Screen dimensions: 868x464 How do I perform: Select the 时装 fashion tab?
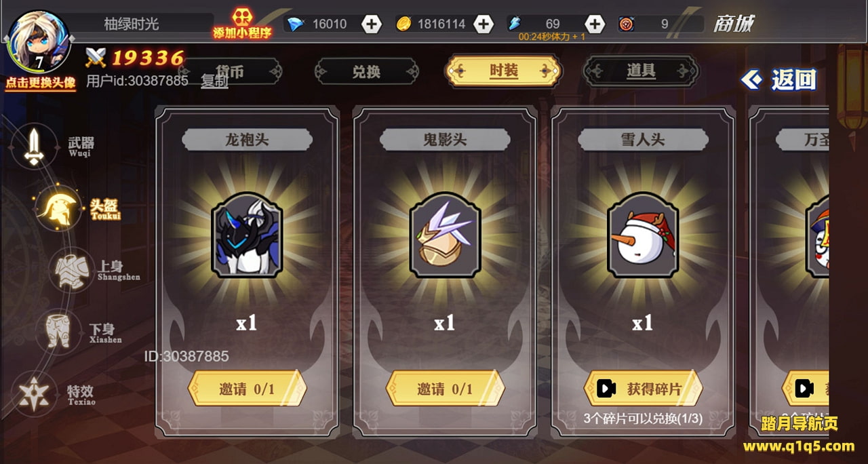pyautogui.click(x=503, y=71)
